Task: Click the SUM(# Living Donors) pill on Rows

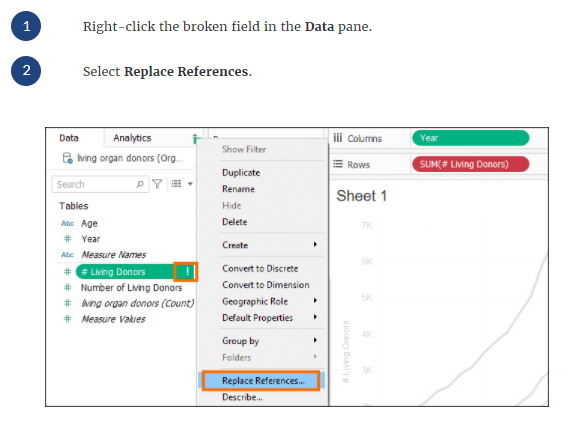Action: point(471,164)
